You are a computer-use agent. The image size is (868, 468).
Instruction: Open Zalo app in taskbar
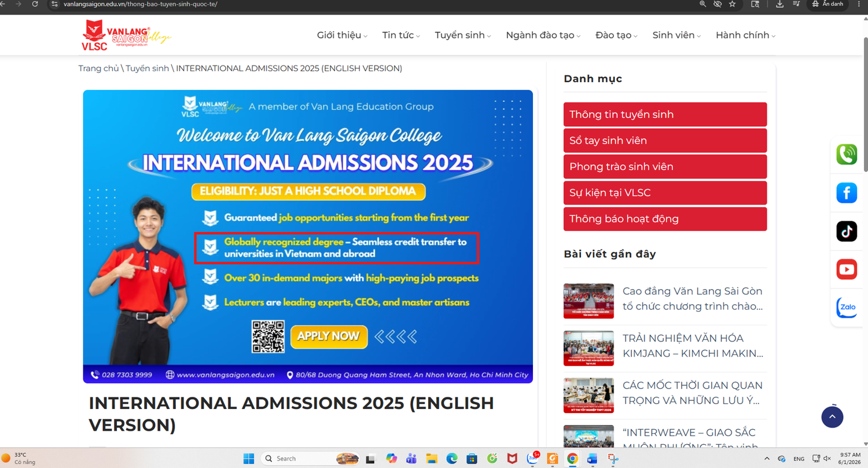(532, 459)
